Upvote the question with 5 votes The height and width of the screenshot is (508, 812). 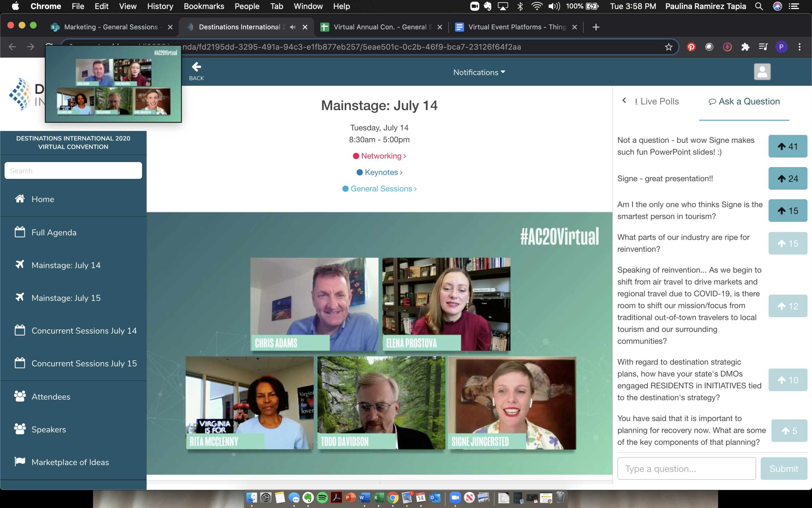pyautogui.click(x=789, y=431)
